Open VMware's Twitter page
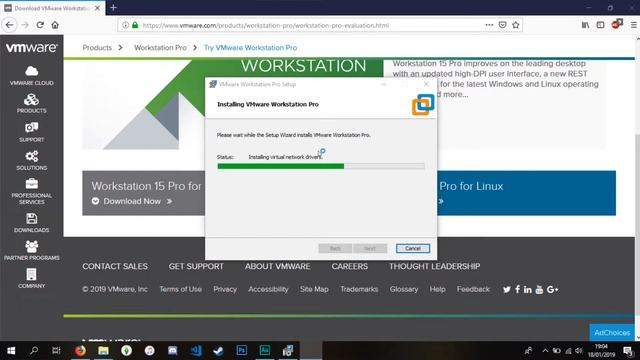Viewport: 640px width, 360px height. (x=507, y=289)
